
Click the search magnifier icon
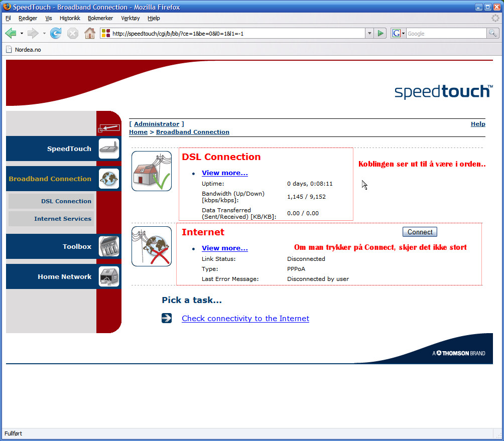492,33
